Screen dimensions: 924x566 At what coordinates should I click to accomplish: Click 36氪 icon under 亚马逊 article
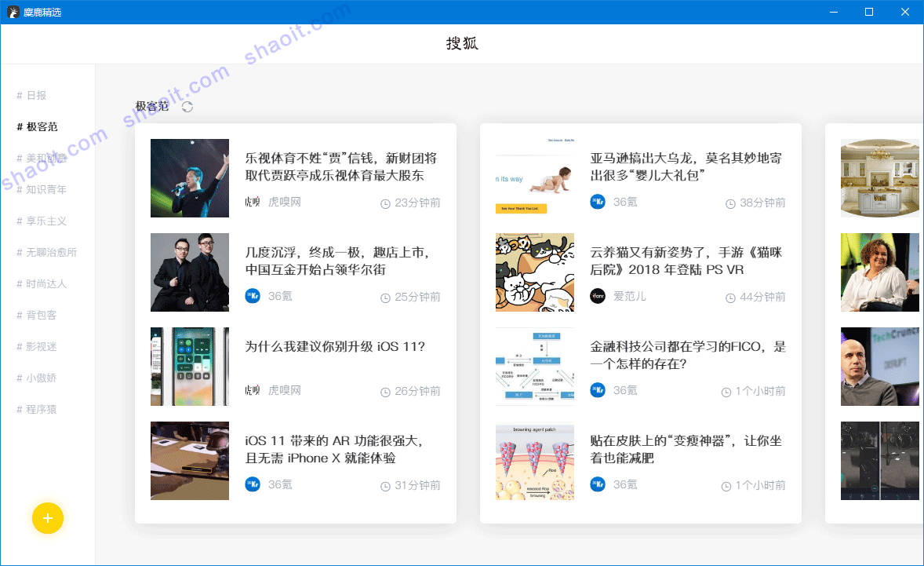coord(598,202)
